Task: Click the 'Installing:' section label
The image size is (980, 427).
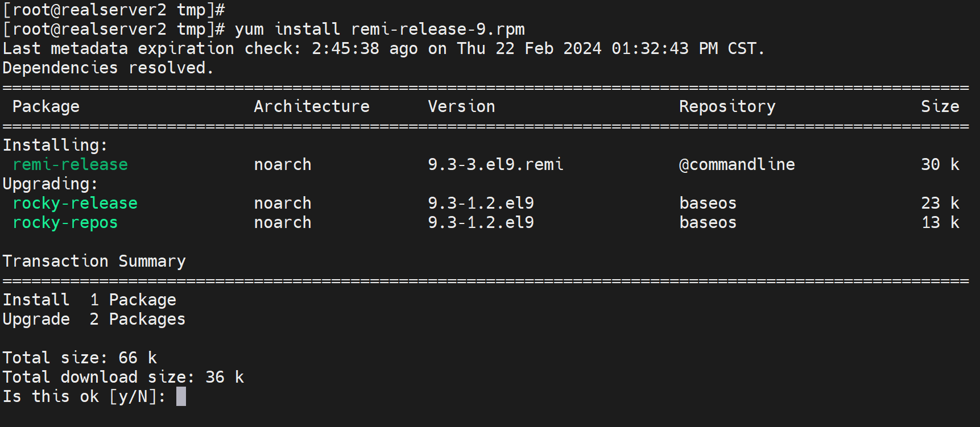Action: [55, 145]
